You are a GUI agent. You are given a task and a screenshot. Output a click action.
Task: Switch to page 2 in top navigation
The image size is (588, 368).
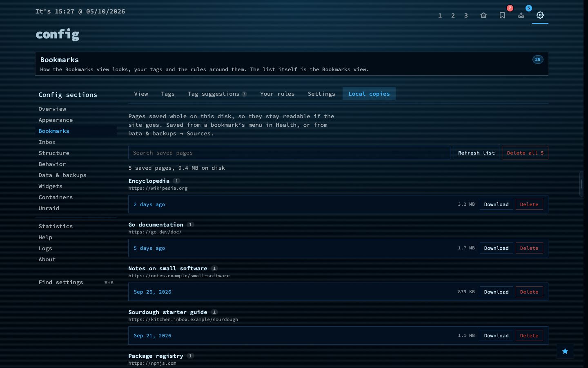pyautogui.click(x=453, y=16)
